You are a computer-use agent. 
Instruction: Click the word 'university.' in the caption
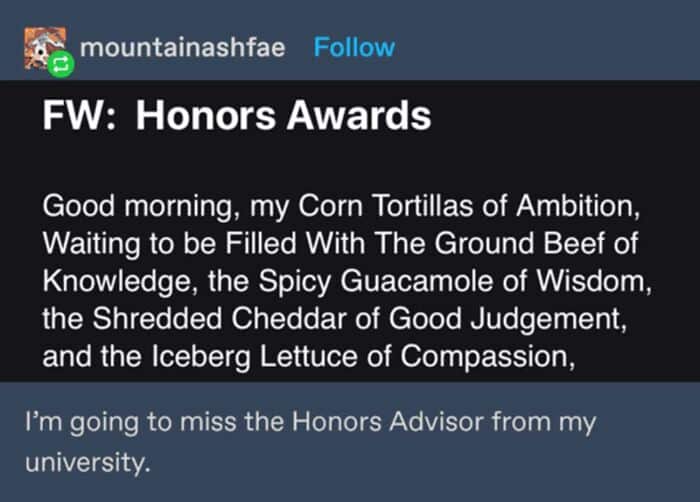point(88,462)
